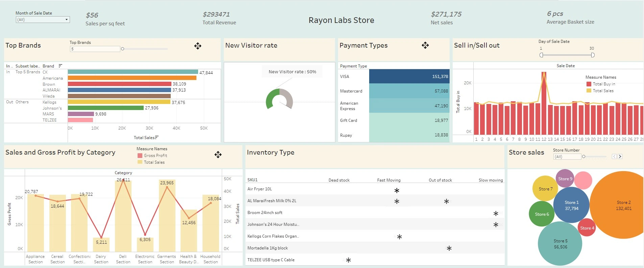Select the Household Section bar
644x268 pixels.
pos(211,223)
